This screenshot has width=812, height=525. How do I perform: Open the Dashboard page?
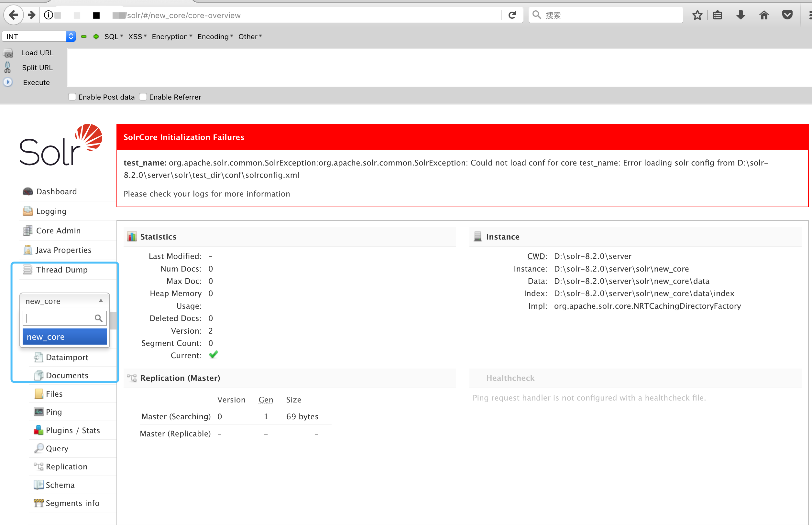[56, 192]
